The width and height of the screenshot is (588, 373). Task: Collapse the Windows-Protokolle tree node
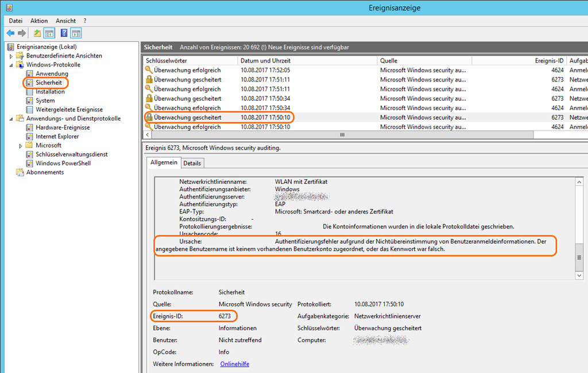11,65
